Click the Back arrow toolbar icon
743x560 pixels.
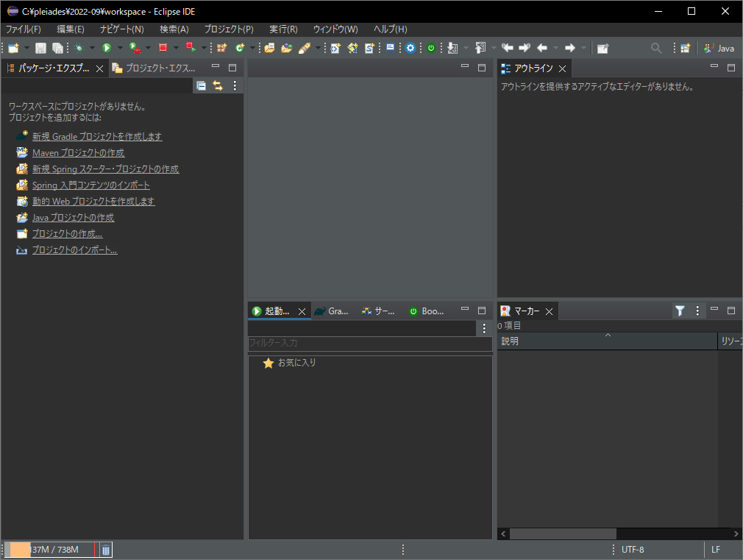coord(542,48)
